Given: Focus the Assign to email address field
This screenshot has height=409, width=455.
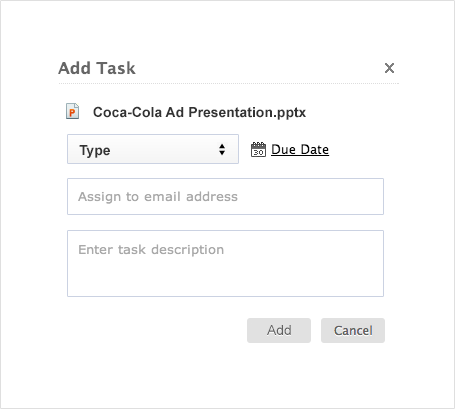Looking at the screenshot, I should tap(225, 197).
